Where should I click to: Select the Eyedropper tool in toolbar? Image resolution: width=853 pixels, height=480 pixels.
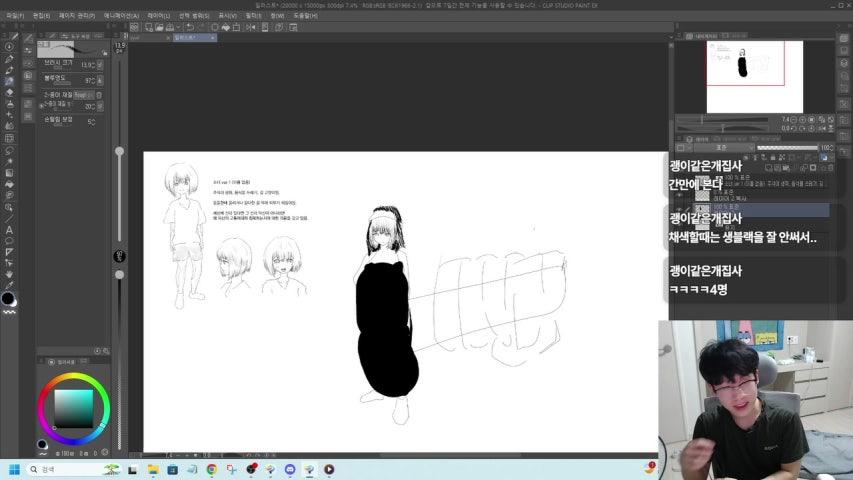pyautogui.click(x=9, y=286)
